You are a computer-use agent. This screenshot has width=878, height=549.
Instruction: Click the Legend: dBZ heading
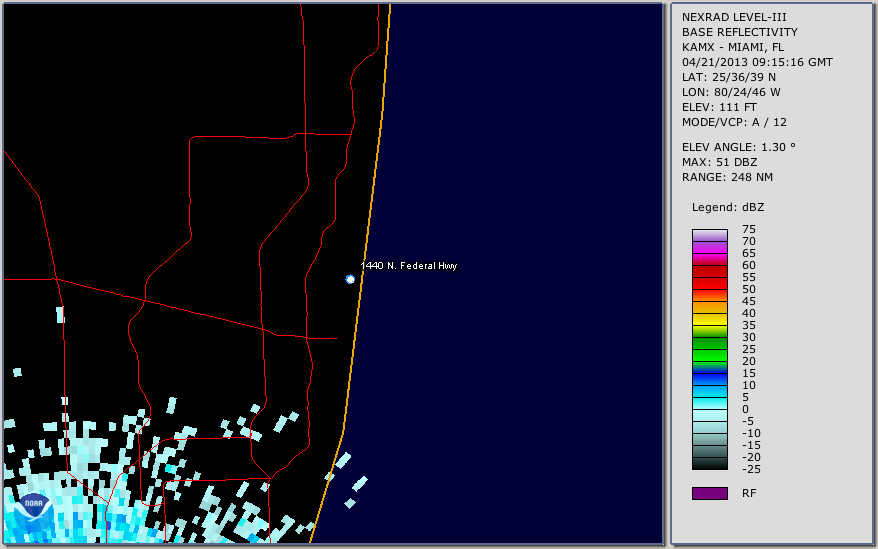point(728,207)
